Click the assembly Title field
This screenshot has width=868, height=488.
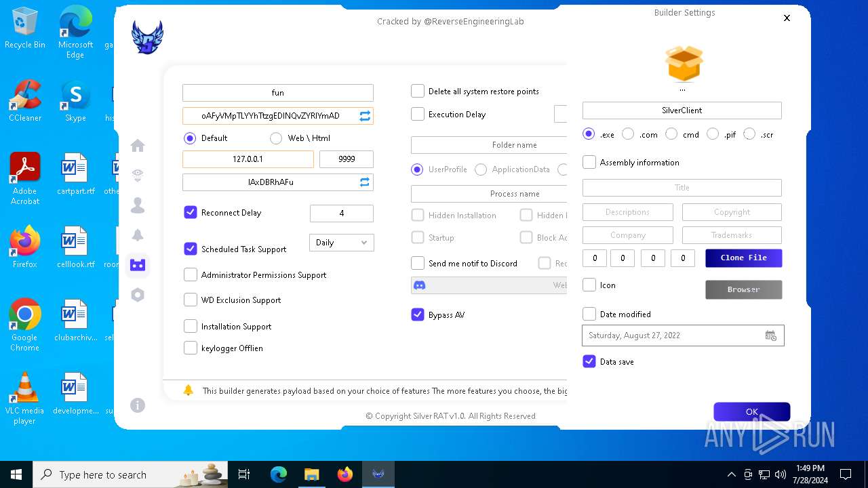coord(682,188)
